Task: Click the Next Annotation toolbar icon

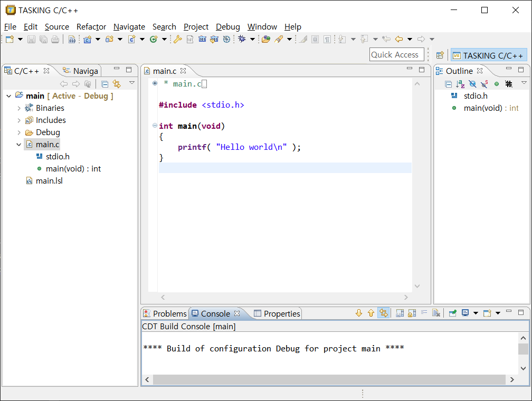Action: coord(342,39)
